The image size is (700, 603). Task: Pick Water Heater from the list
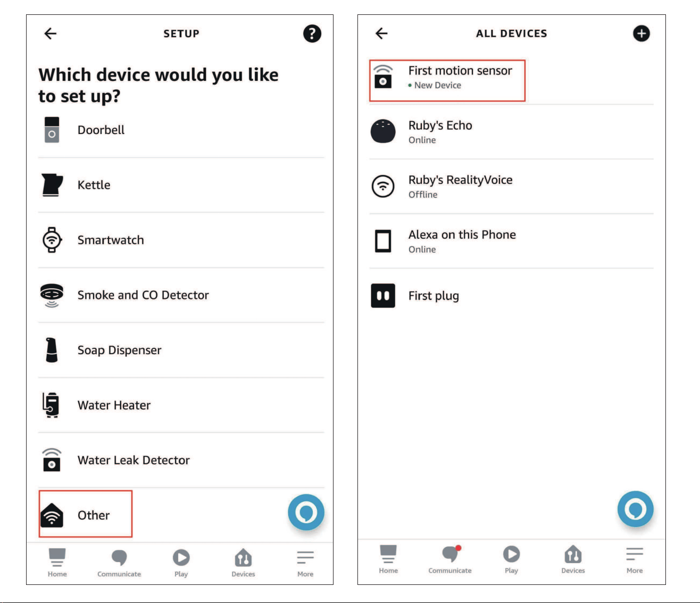click(x=181, y=405)
